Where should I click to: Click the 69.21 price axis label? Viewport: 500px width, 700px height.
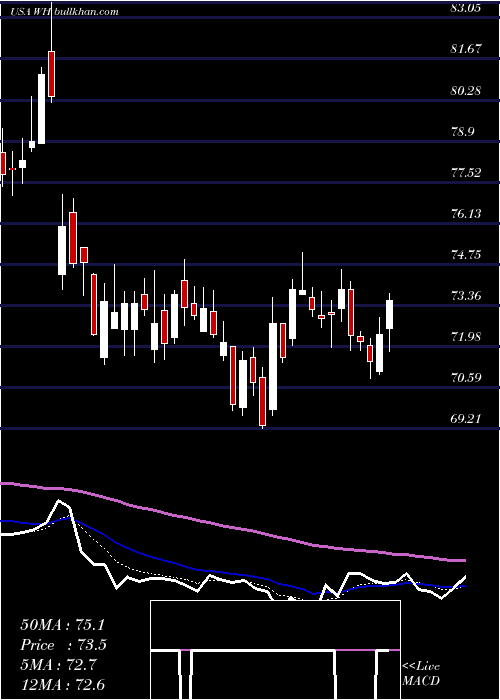tap(466, 419)
